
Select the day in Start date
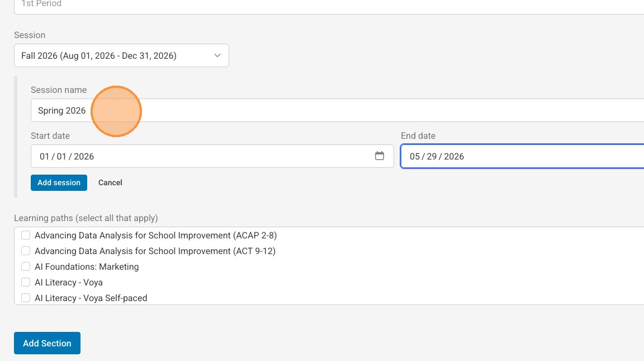(61, 157)
